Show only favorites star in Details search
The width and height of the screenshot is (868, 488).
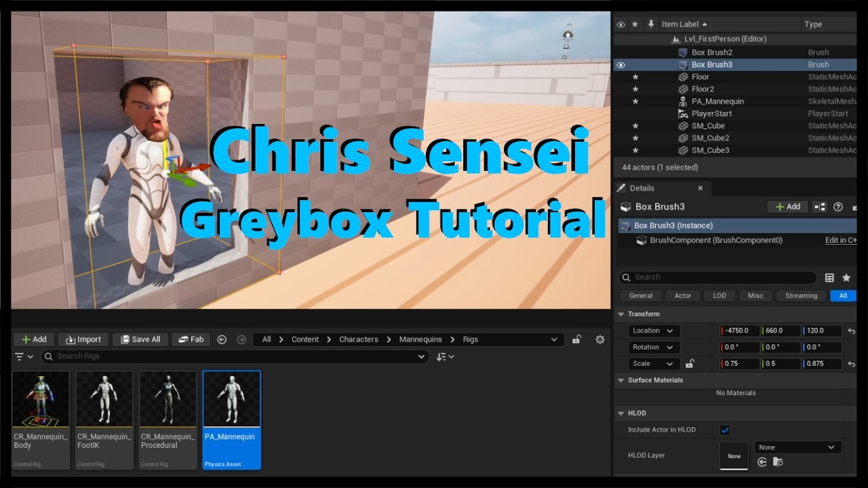click(846, 277)
